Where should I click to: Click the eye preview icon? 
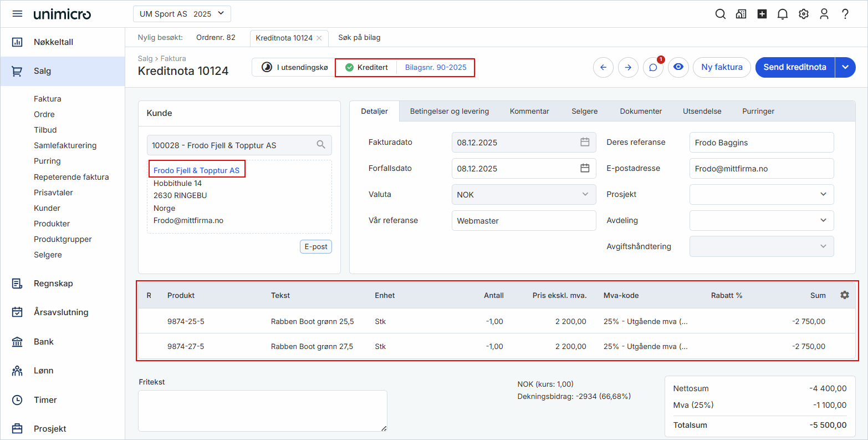click(x=678, y=67)
